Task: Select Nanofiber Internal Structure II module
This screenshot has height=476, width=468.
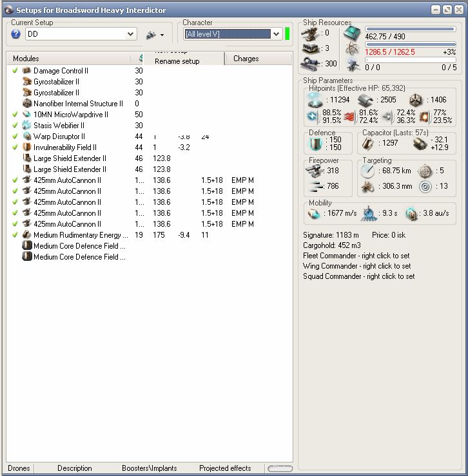Action: 78,104
